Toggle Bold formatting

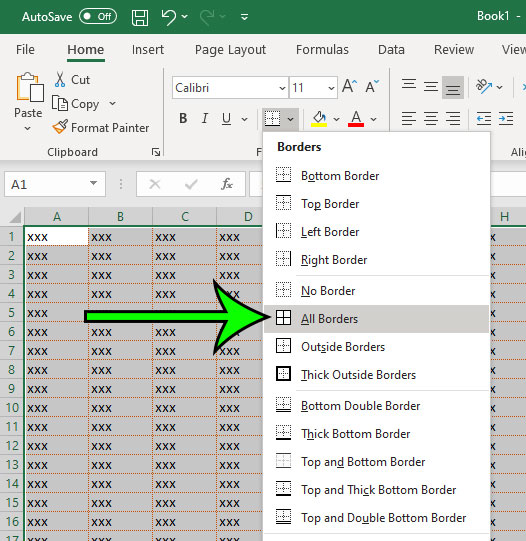(183, 119)
